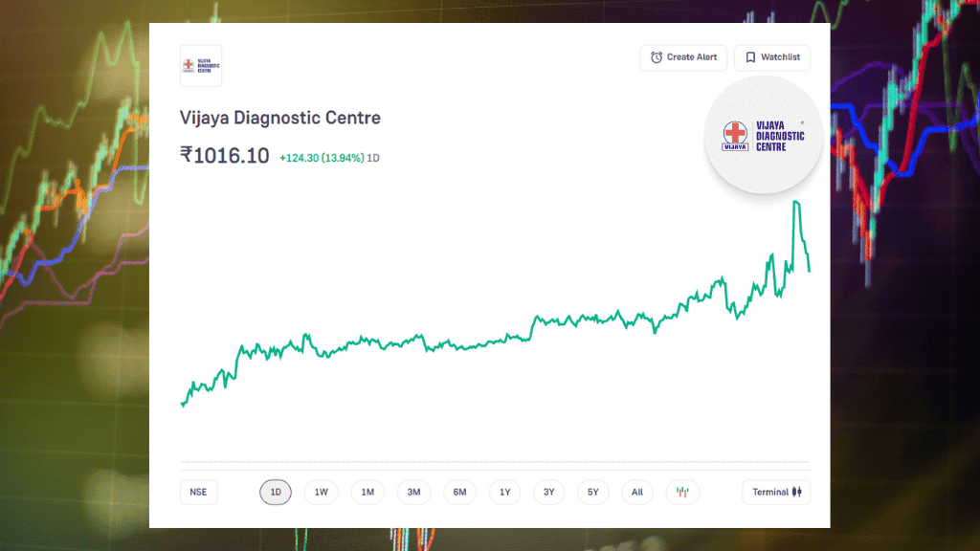Select the 3M time range

tap(413, 493)
